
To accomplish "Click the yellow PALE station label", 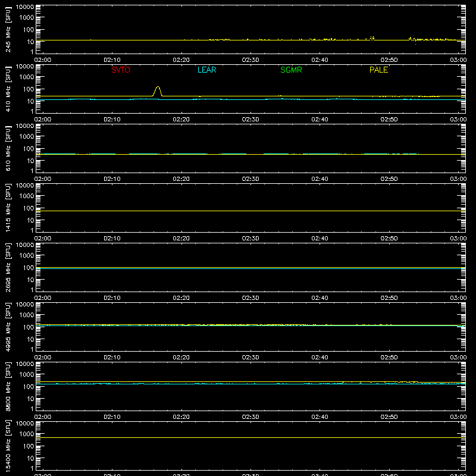I will tap(378, 70).
